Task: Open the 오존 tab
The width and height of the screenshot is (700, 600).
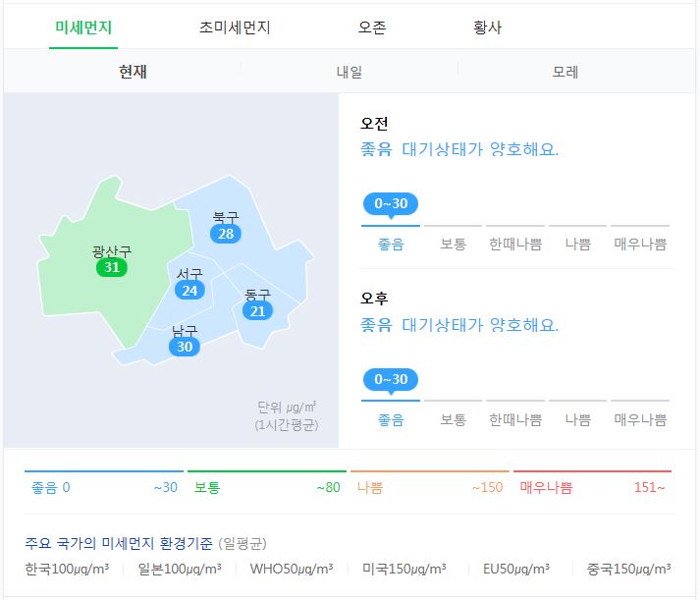Action: coord(372,27)
